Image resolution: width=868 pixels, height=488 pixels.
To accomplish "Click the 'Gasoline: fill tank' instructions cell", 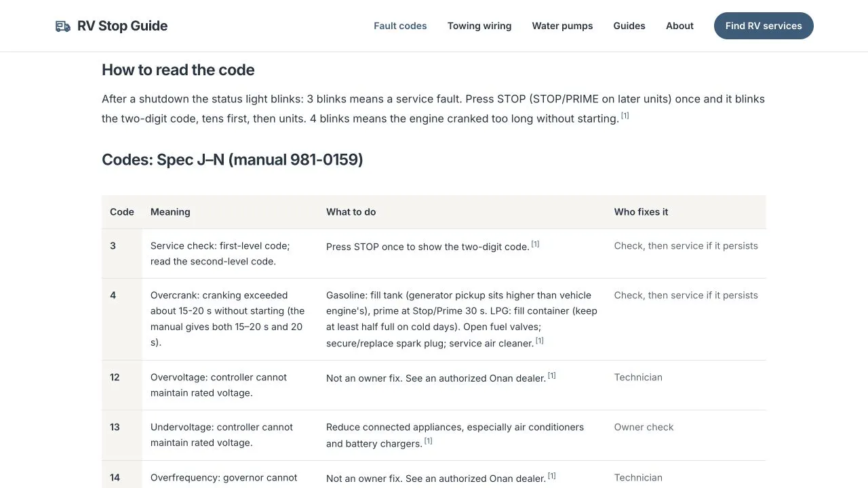I will tap(462, 319).
